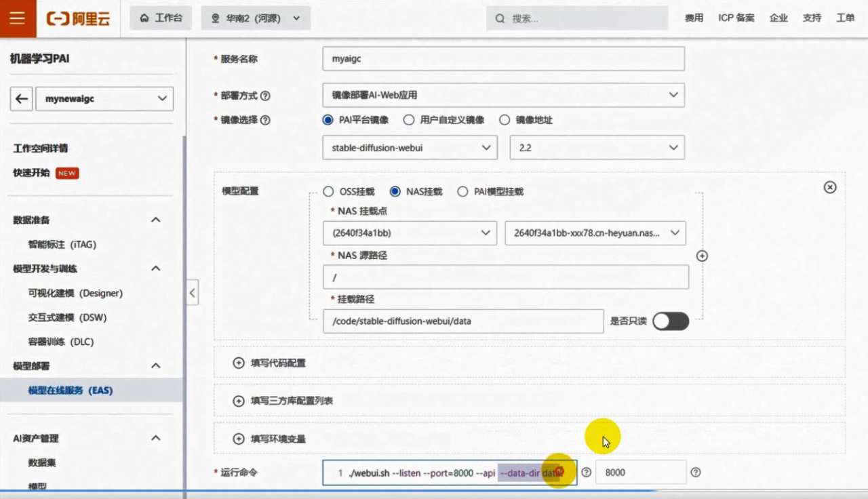Toggle the 是否只读 switch
868x499 pixels.
point(670,321)
